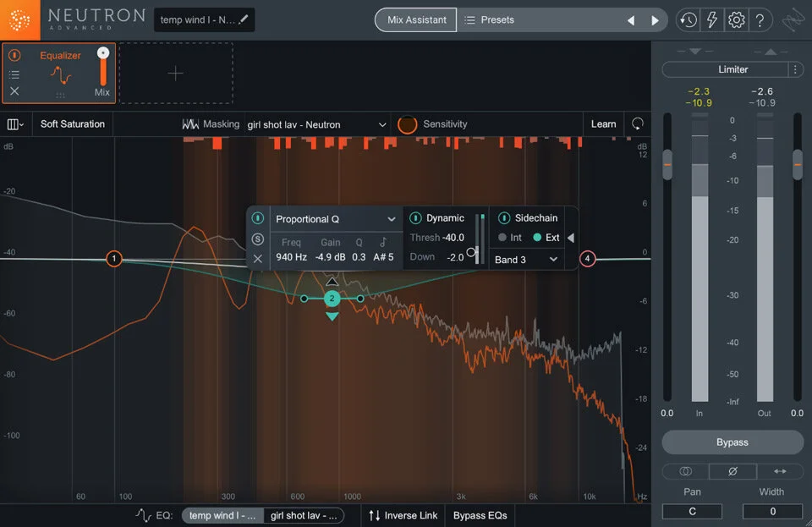812x527 pixels.
Task: Open help question mark icon
Action: [x=760, y=20]
